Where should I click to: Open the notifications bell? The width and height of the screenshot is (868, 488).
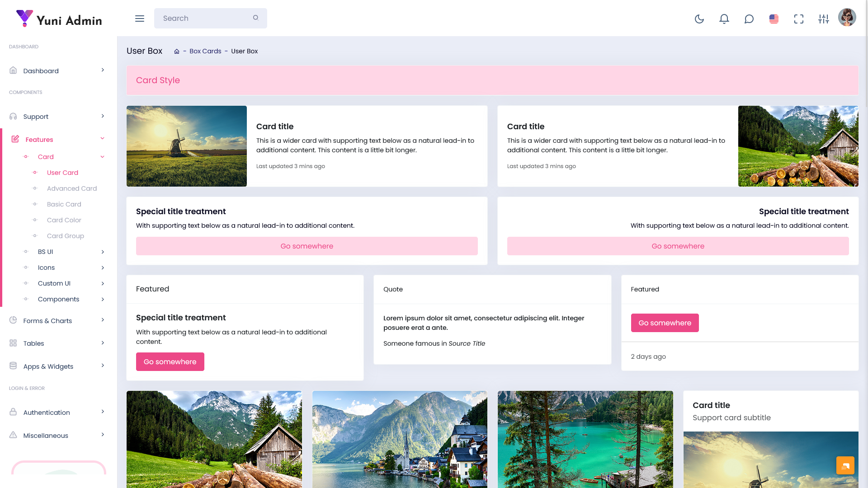coord(724,19)
